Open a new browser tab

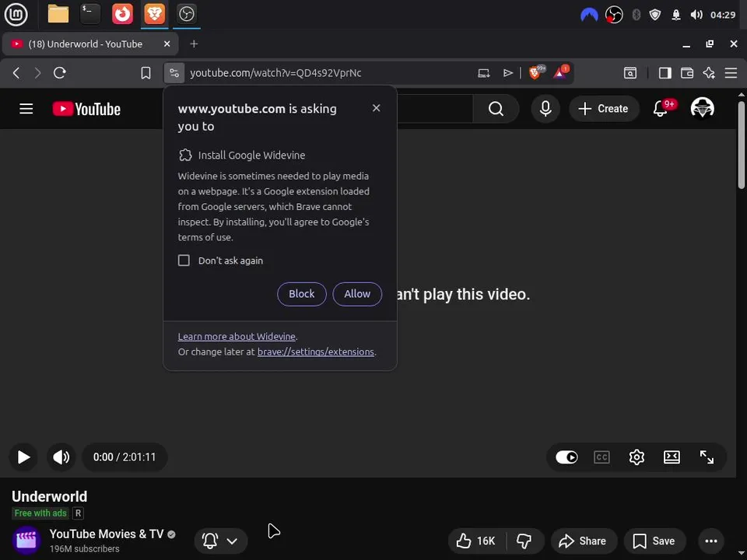point(194,44)
